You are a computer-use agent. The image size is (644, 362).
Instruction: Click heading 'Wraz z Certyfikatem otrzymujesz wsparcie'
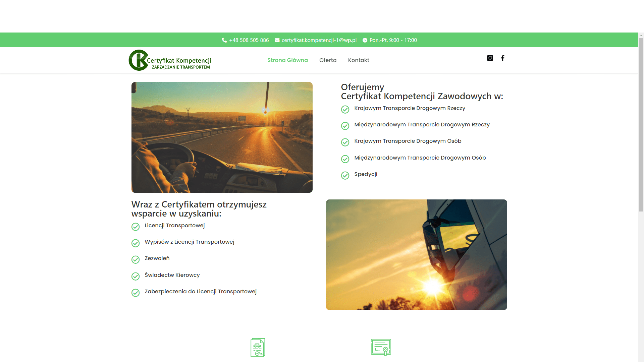(x=199, y=209)
